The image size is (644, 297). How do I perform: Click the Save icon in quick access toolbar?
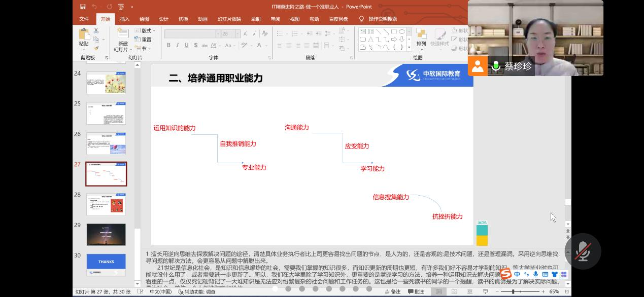click(x=83, y=7)
